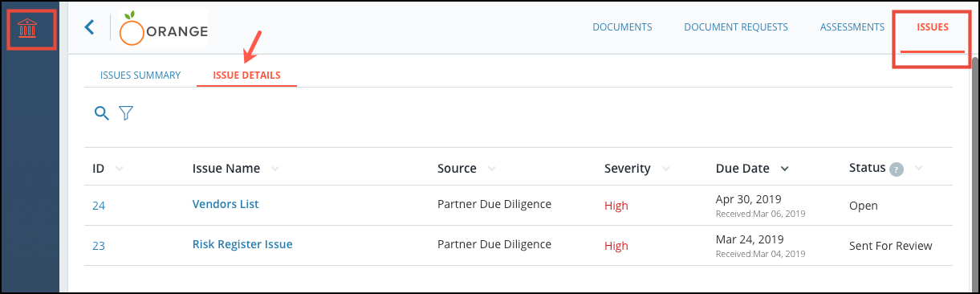The image size is (980, 294).
Task: Switch to the Issues Summary tab
Action: tap(140, 76)
